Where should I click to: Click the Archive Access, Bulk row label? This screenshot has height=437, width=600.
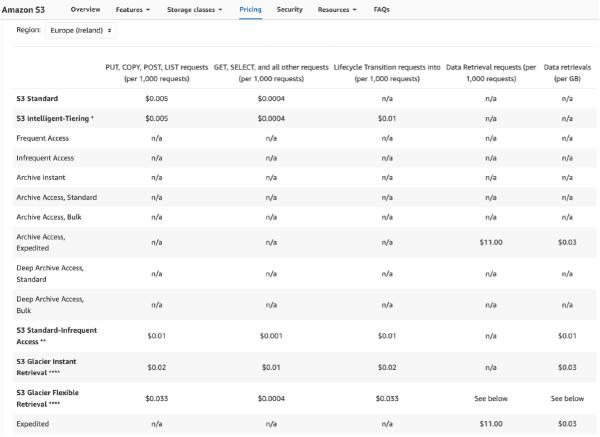coord(49,217)
